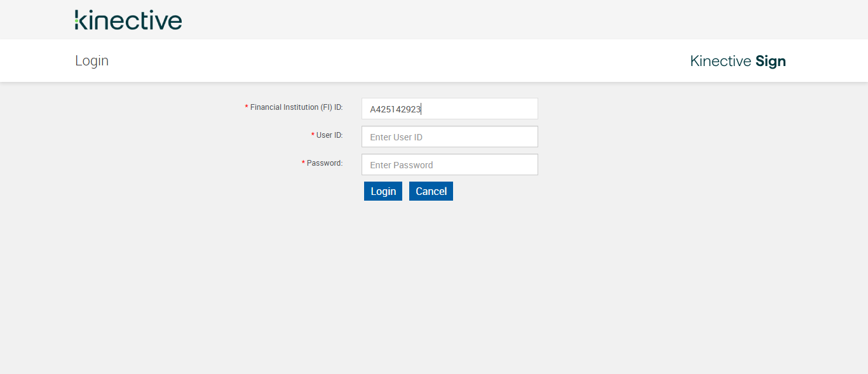Focus the Financial Institution ID field

click(450, 109)
